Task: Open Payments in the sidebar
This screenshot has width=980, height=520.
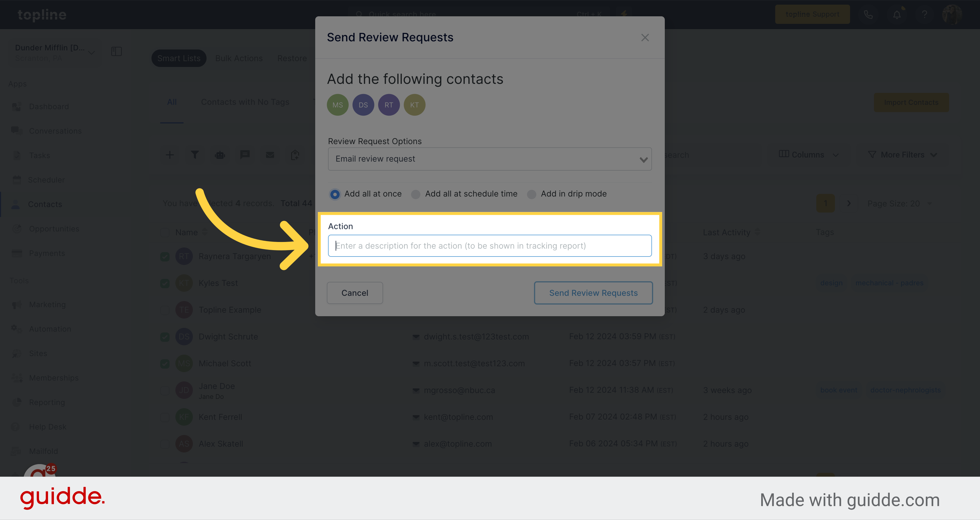Action: (47, 253)
